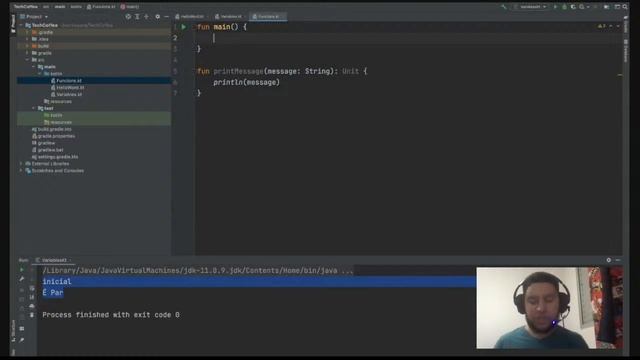Click TechCoffee in the breadcrumb bar
This screenshot has height=360, width=640.
[x=25, y=7]
